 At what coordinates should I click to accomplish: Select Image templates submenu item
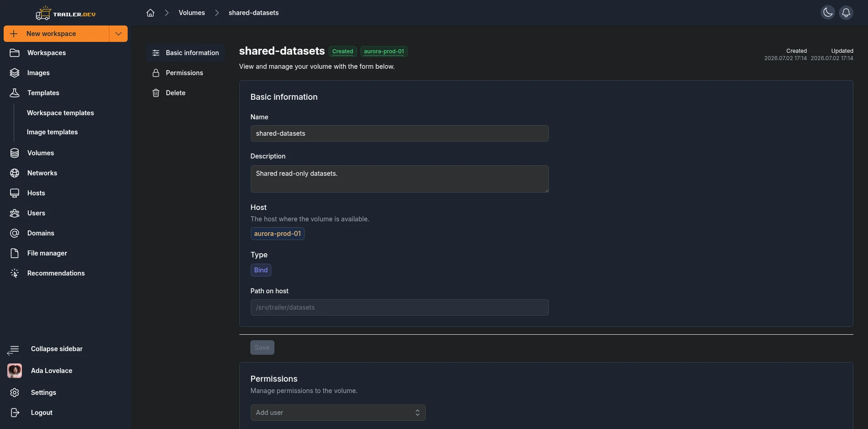[52, 132]
